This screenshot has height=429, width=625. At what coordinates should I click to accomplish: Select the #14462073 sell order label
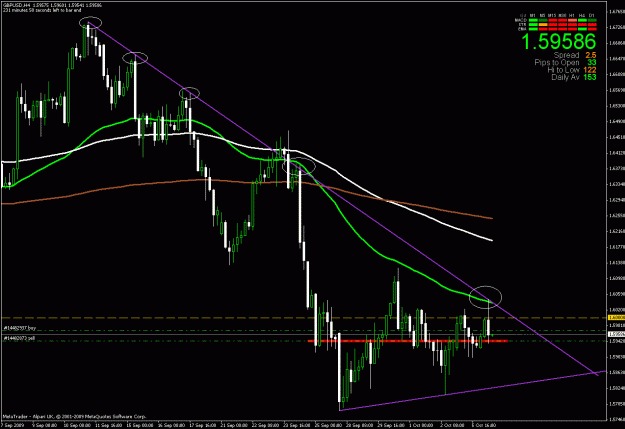coord(20,338)
